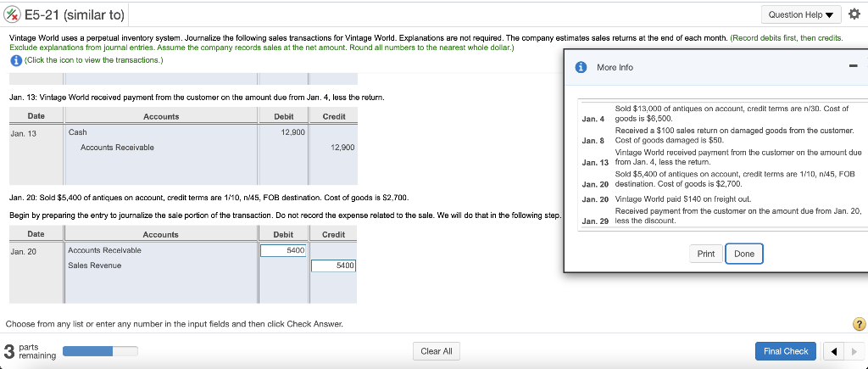Click the 'paid $140 on freight out' line
The width and height of the screenshot is (868, 369).
pyautogui.click(x=683, y=198)
